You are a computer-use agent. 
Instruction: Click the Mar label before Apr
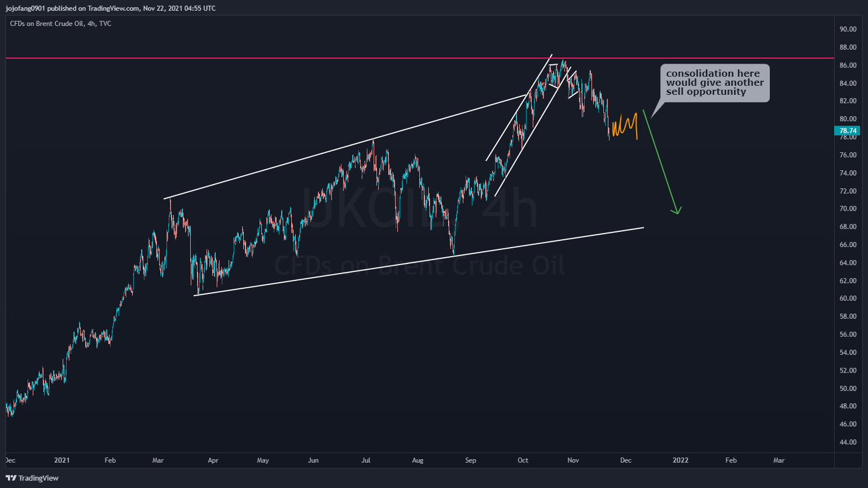pos(158,460)
